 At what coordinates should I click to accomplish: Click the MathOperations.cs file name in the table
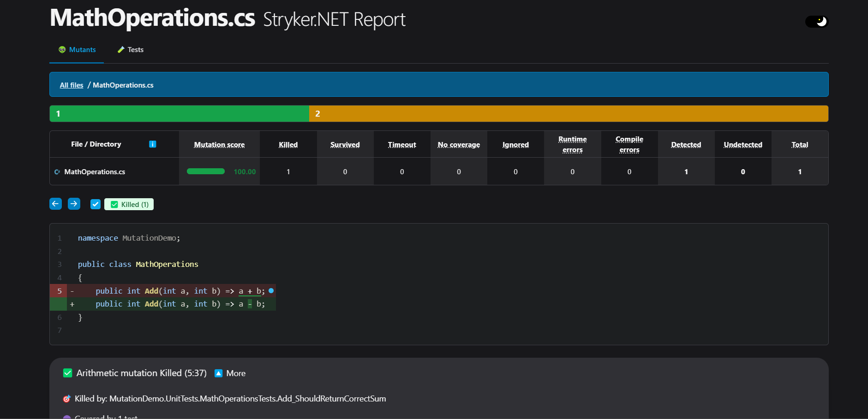pyautogui.click(x=95, y=172)
